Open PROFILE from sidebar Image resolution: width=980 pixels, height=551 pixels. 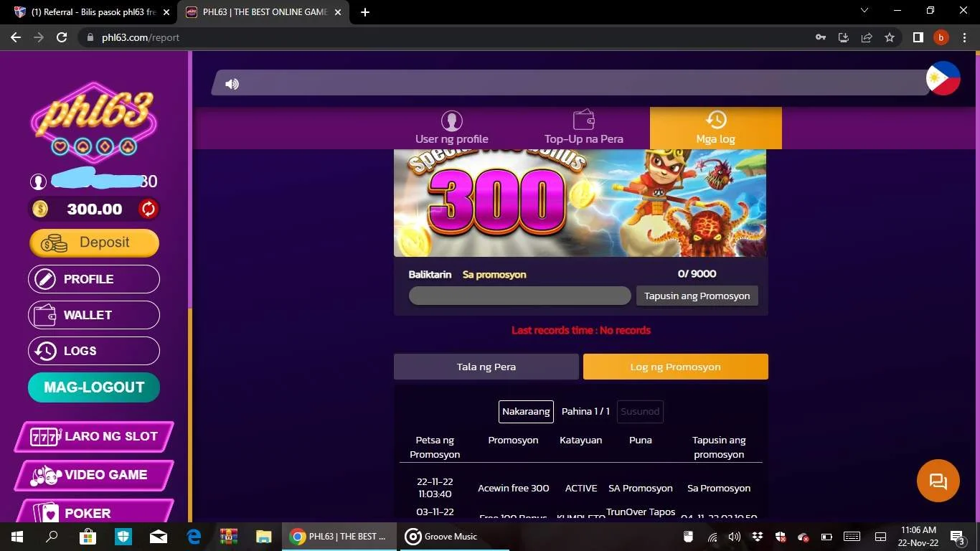coord(94,279)
